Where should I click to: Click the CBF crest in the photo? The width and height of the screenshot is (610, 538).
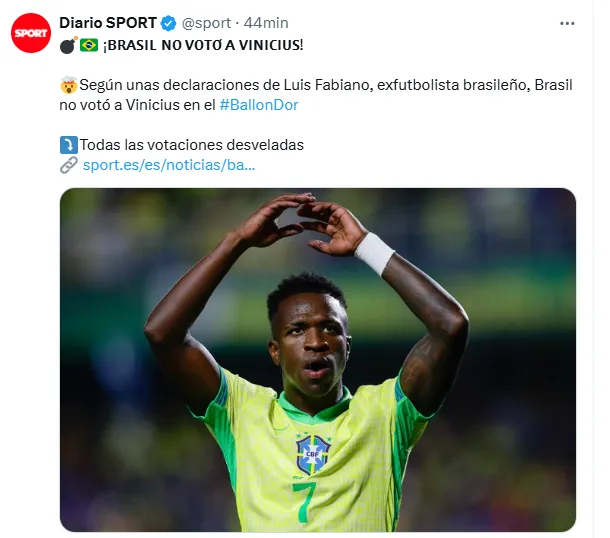(313, 455)
